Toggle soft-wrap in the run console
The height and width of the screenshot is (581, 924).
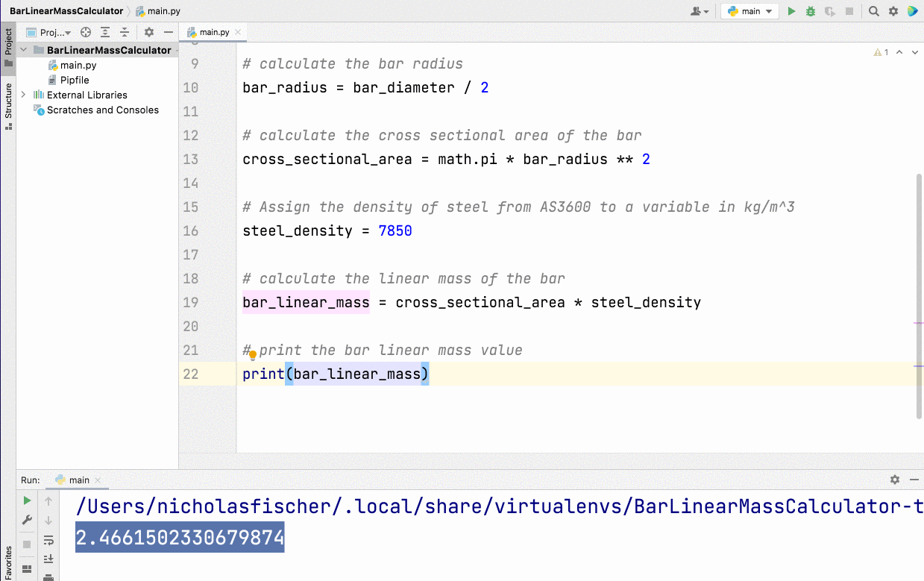tap(48, 541)
